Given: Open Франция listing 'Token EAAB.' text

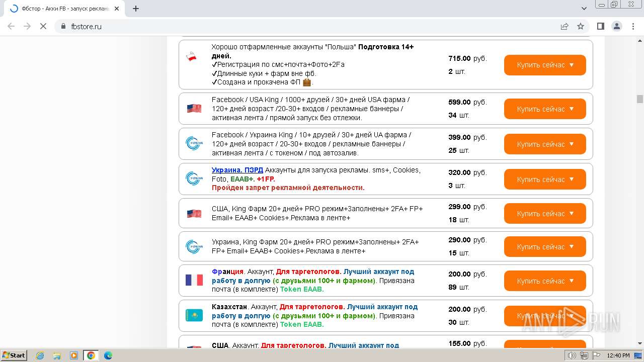Looking at the screenshot, I should [302, 289].
